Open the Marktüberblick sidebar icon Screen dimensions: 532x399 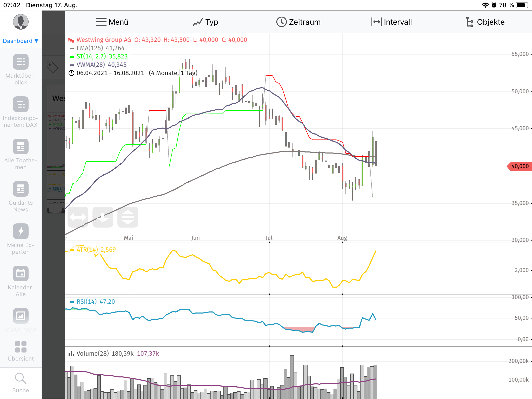click(21, 62)
